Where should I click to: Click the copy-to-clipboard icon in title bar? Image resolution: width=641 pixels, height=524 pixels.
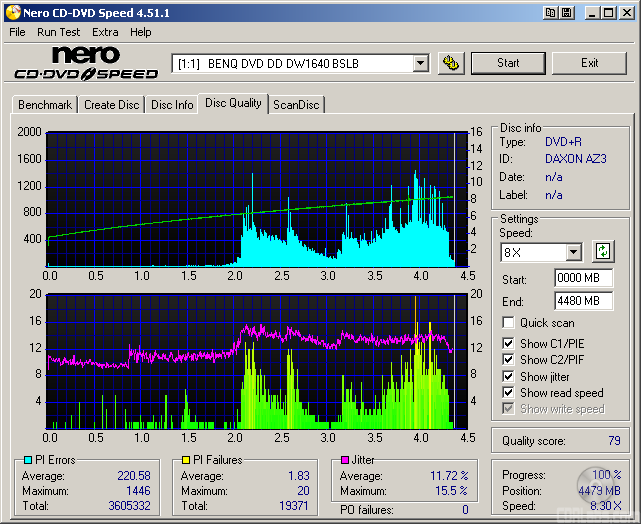point(551,12)
